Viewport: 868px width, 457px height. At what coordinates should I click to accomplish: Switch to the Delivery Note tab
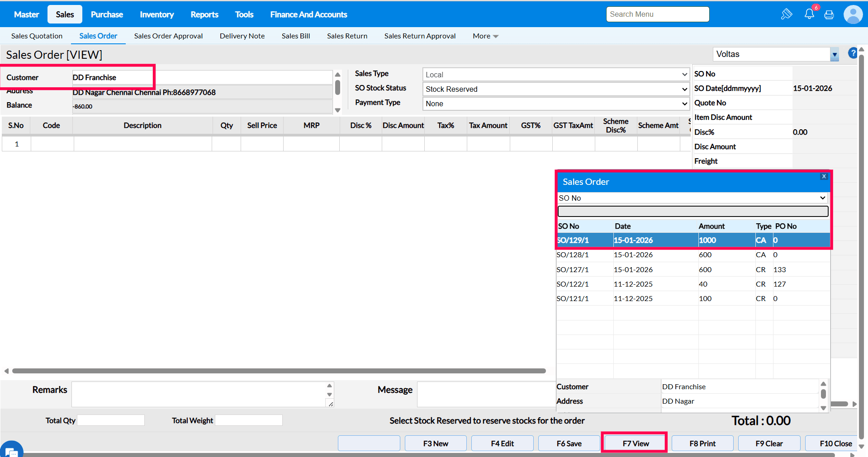pos(242,36)
